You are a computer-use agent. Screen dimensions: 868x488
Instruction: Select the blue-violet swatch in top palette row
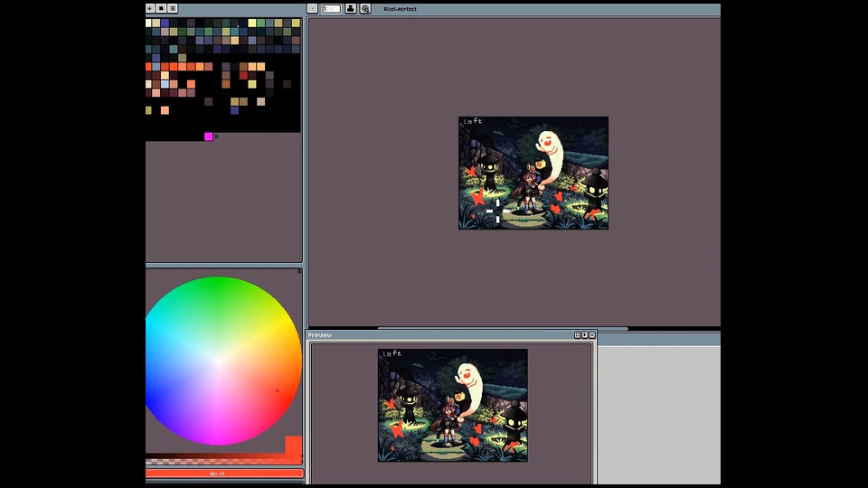(165, 23)
